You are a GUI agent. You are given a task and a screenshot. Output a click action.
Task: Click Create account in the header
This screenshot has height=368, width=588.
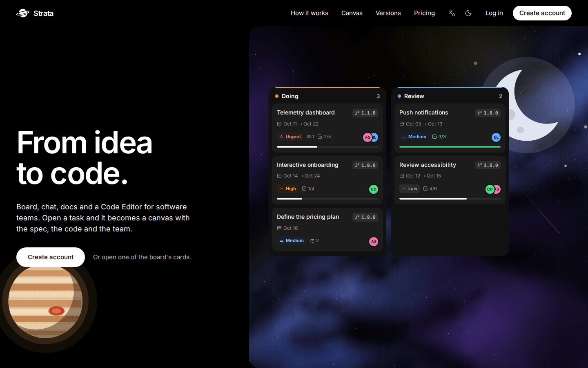[x=542, y=13]
